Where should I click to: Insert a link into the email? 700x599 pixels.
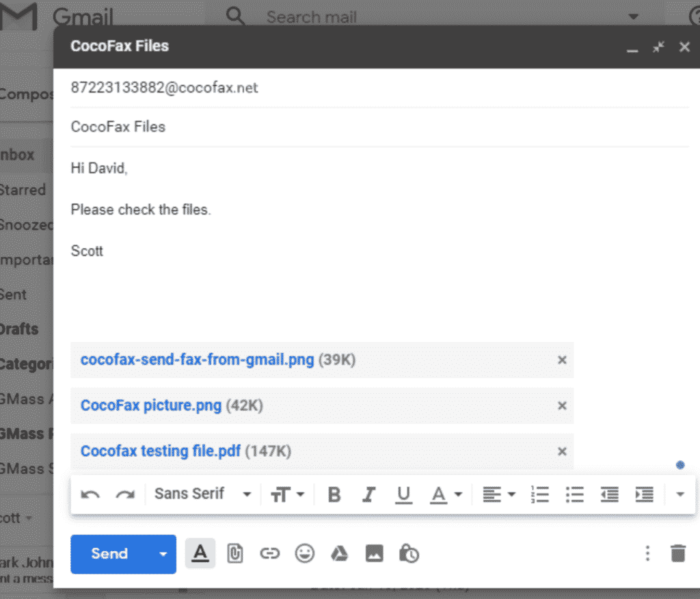[270, 554]
